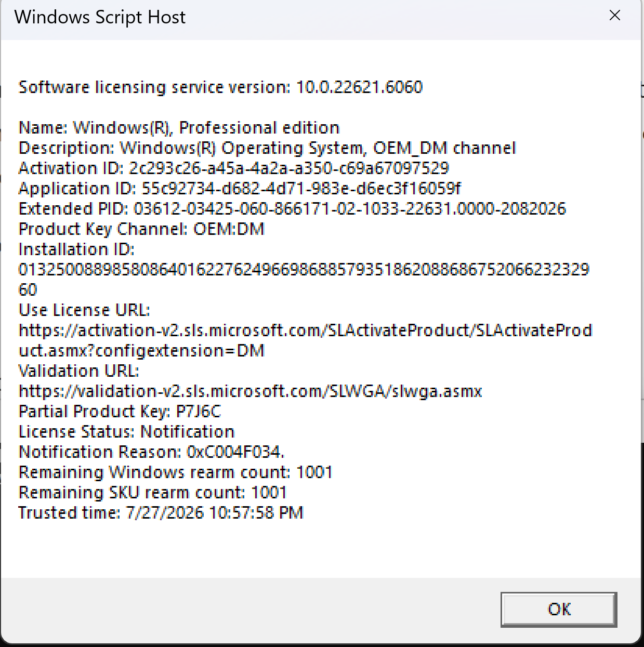The width and height of the screenshot is (644, 647).
Task: Click the Use License URL label
Action: point(85,310)
